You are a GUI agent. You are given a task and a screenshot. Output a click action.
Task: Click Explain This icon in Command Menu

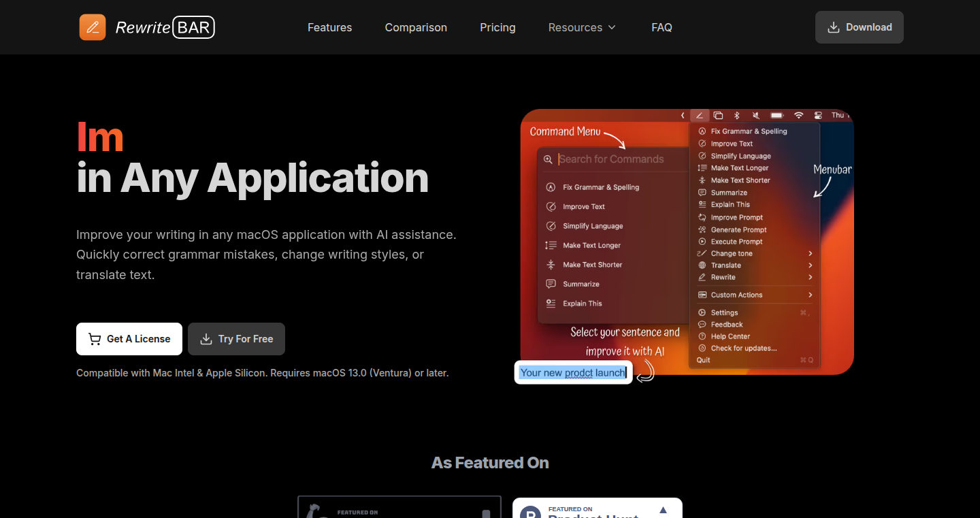[551, 304]
